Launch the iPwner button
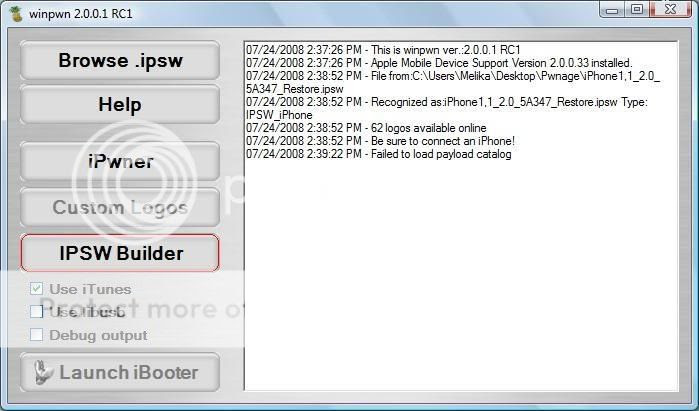699x411 pixels. point(120,161)
